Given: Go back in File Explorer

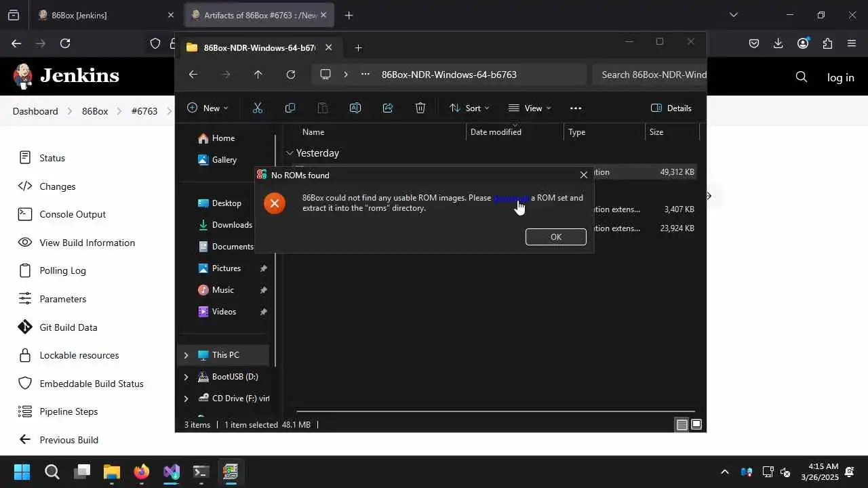Looking at the screenshot, I should [193, 75].
